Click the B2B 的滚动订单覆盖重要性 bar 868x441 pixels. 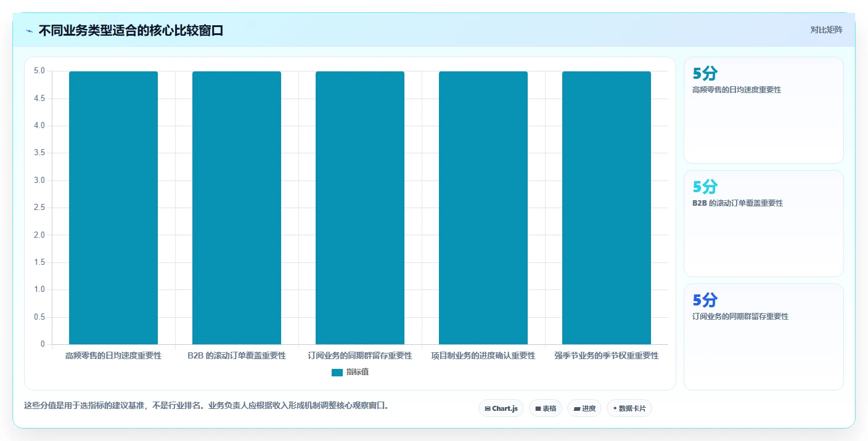(x=237, y=208)
